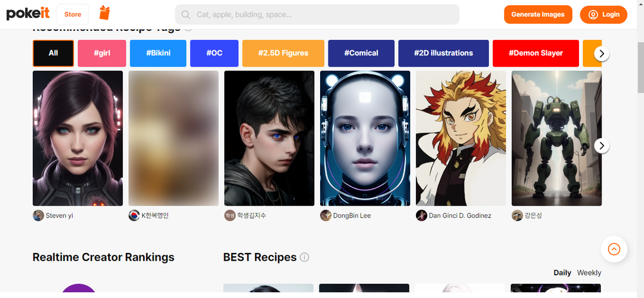This screenshot has width=644, height=298.
Task: Open DongBin Lee's profile avatar
Action: [325, 215]
